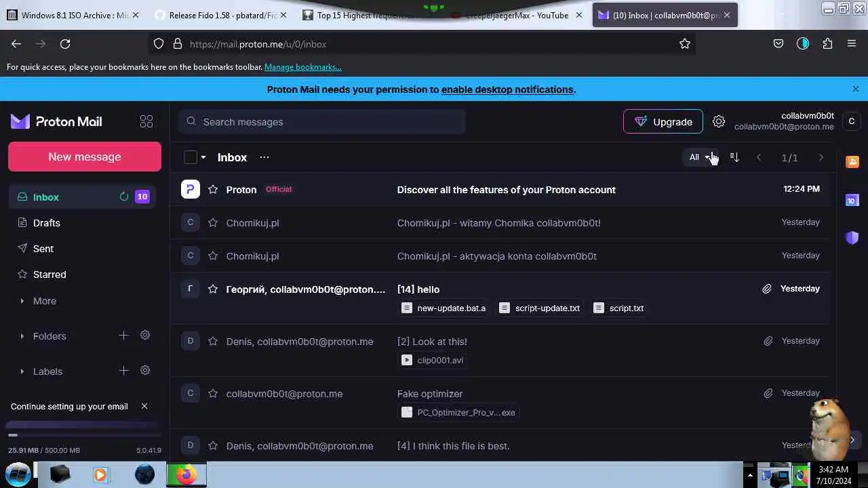Click Firefox in the taskbar
The height and width of the screenshot is (488, 868).
point(186,474)
